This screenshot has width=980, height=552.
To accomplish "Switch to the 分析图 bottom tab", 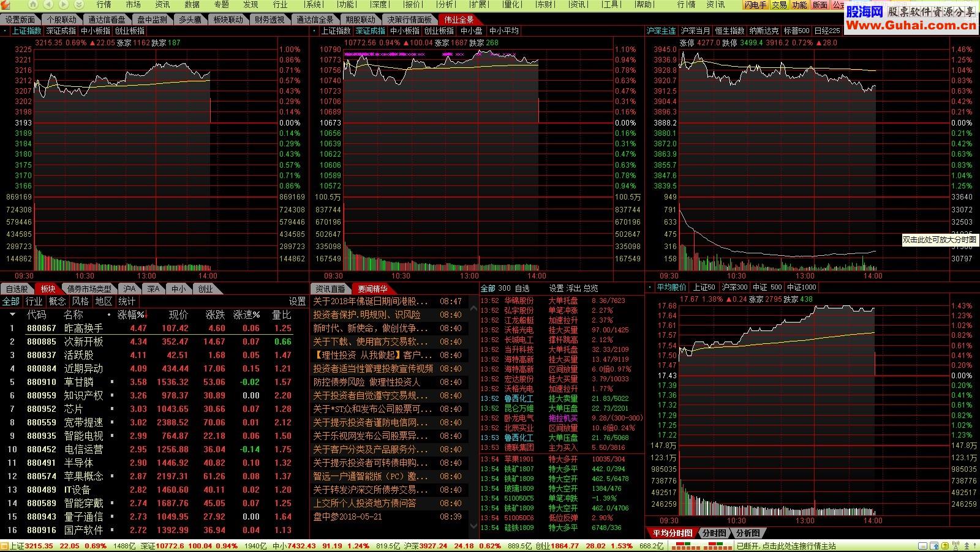I will click(748, 533).
